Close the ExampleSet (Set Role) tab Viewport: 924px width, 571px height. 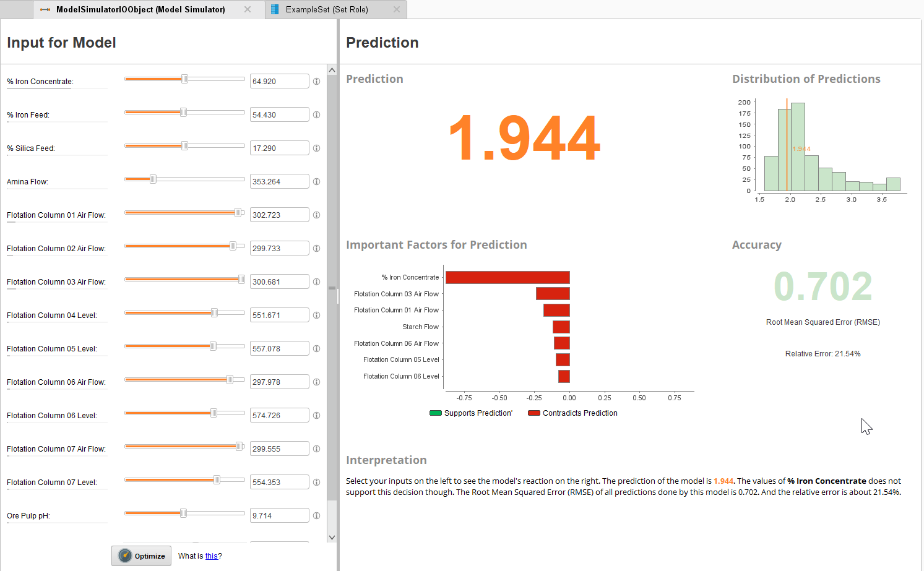pyautogui.click(x=397, y=9)
